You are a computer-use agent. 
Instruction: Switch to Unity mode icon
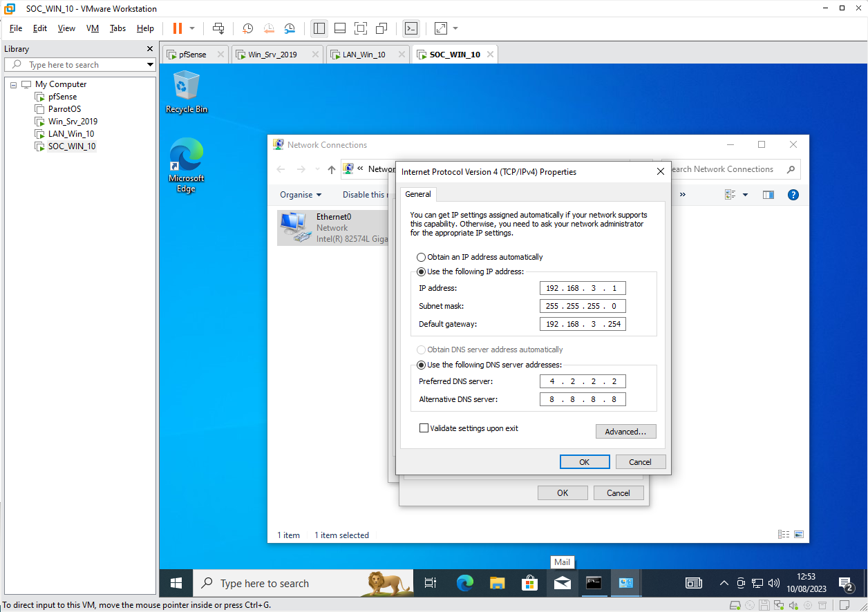click(x=381, y=28)
